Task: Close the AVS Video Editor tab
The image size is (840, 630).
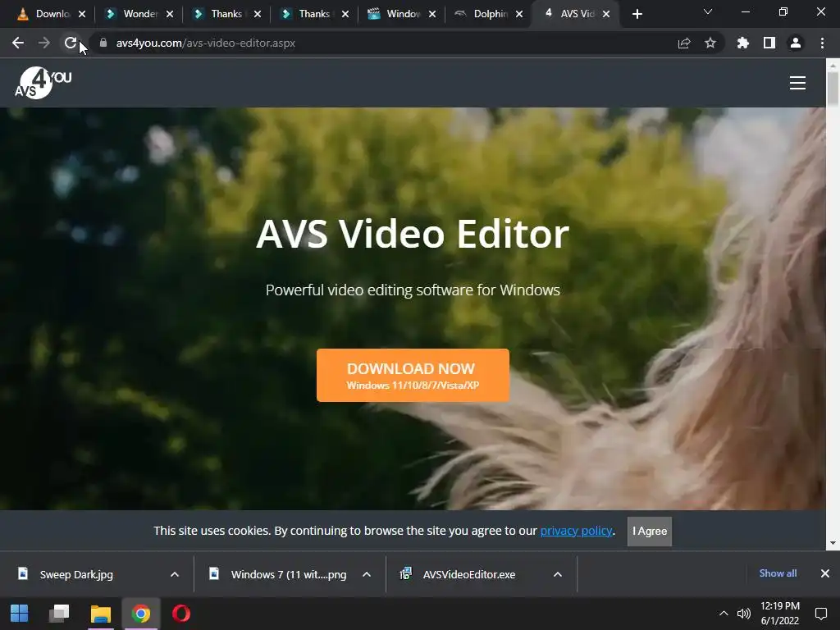Action: 606,14
